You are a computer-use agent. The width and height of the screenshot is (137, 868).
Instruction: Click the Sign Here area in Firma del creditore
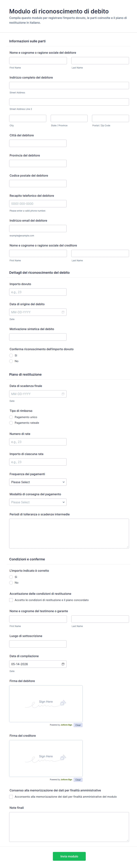click(x=46, y=758)
